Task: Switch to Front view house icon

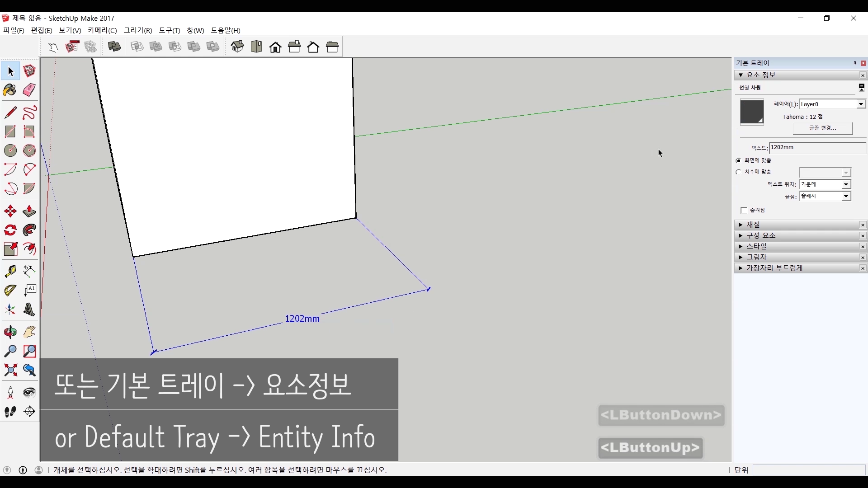Action: [x=275, y=47]
